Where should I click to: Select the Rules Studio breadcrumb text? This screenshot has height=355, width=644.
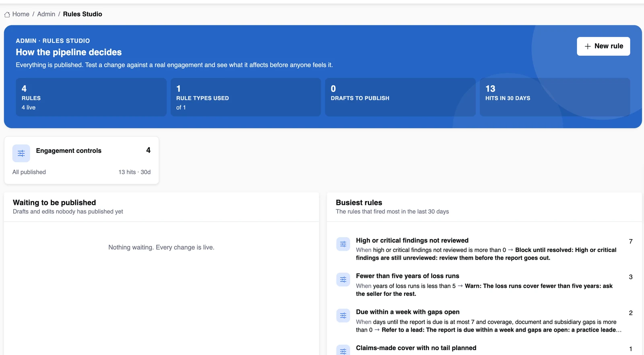[83, 14]
